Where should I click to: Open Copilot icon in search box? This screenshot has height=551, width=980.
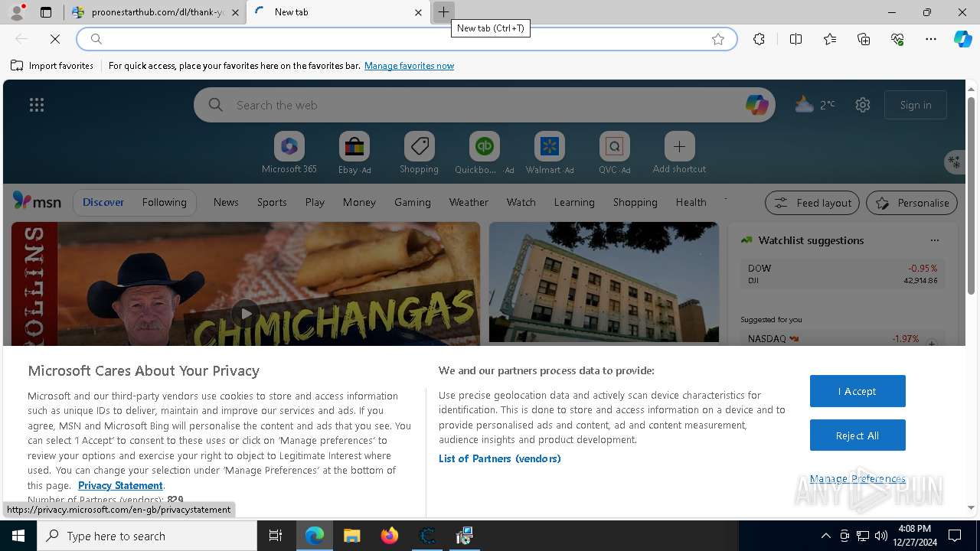tap(756, 105)
